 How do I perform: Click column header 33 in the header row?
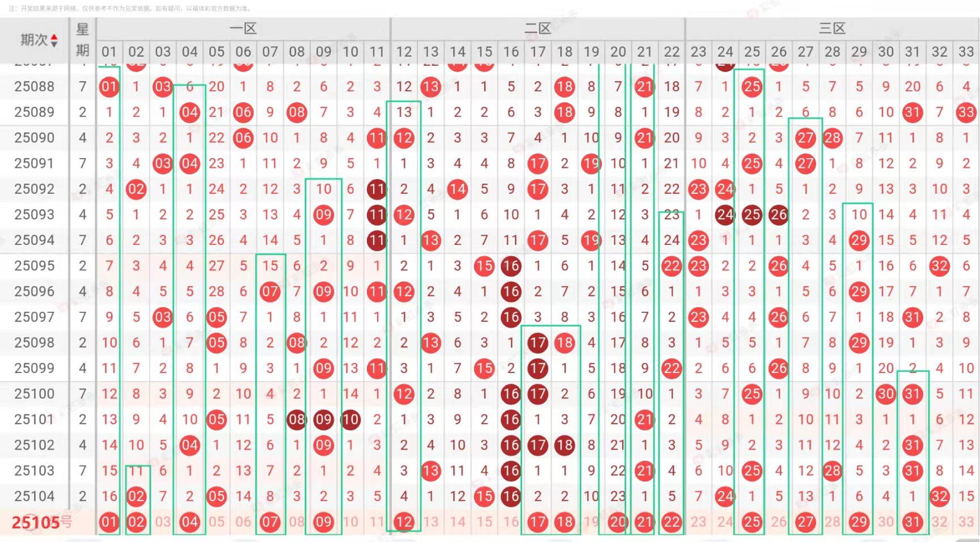pyautogui.click(x=966, y=52)
